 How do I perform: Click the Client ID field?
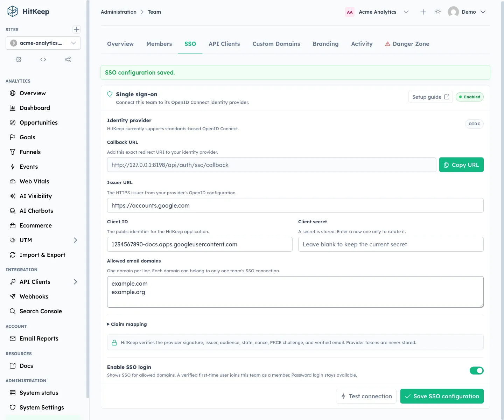[200, 244]
